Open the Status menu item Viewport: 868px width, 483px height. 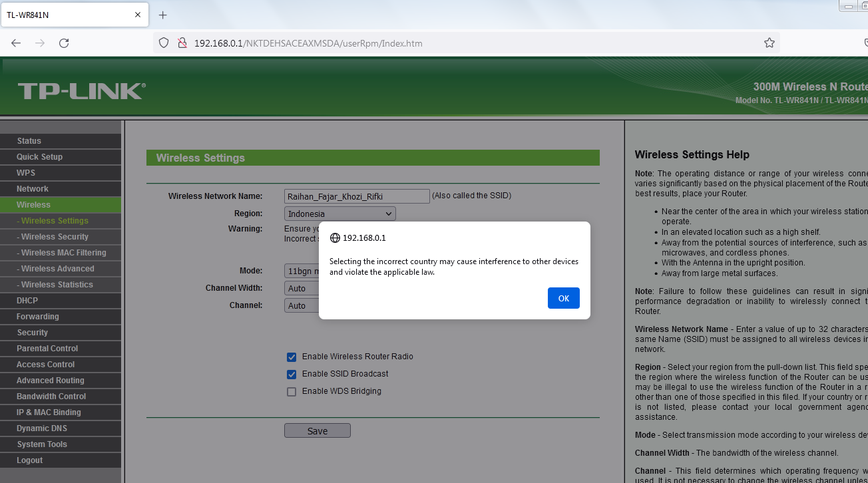click(61, 141)
